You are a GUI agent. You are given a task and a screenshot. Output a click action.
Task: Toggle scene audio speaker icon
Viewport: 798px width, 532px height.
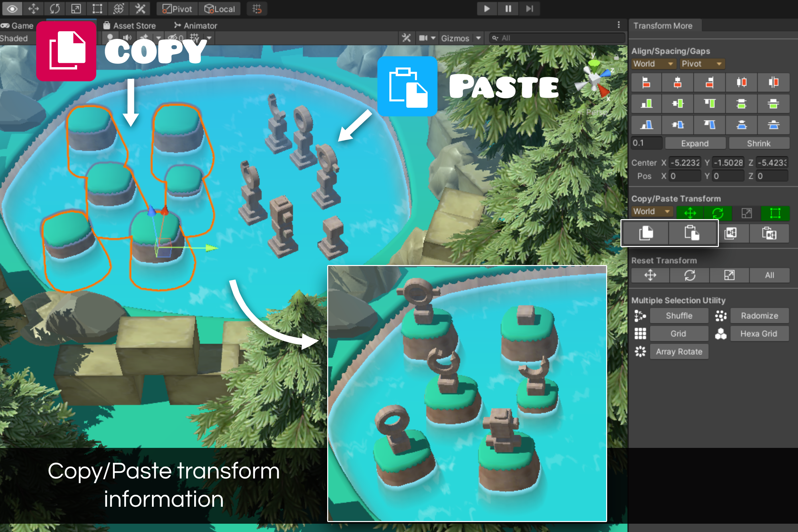(127, 38)
